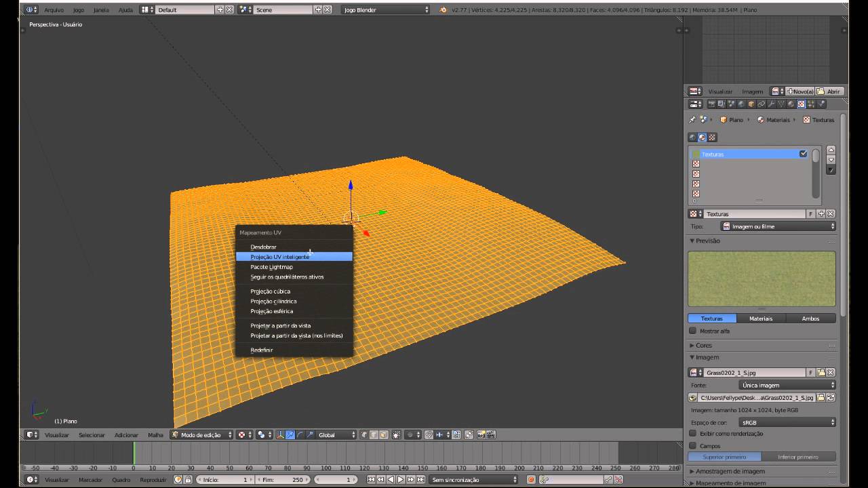The image size is (868, 488).
Task: Select the Superior primeiro option
Action: 725,457
